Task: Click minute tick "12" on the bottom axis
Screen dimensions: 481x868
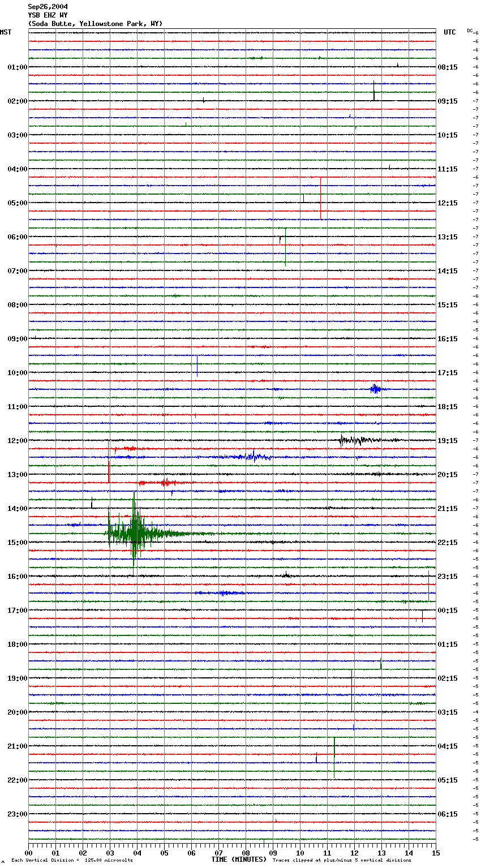Action: point(354,853)
